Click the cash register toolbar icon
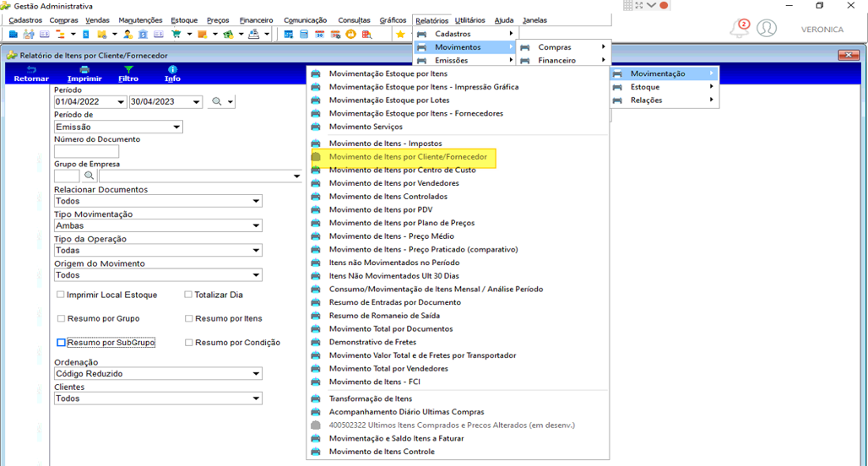This screenshot has height=466, width=868. pos(253,35)
